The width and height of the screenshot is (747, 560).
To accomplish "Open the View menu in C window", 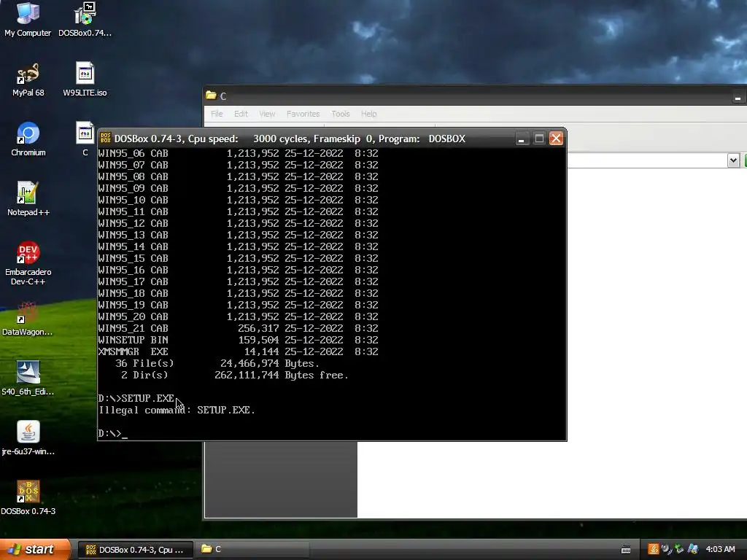I will [267, 114].
